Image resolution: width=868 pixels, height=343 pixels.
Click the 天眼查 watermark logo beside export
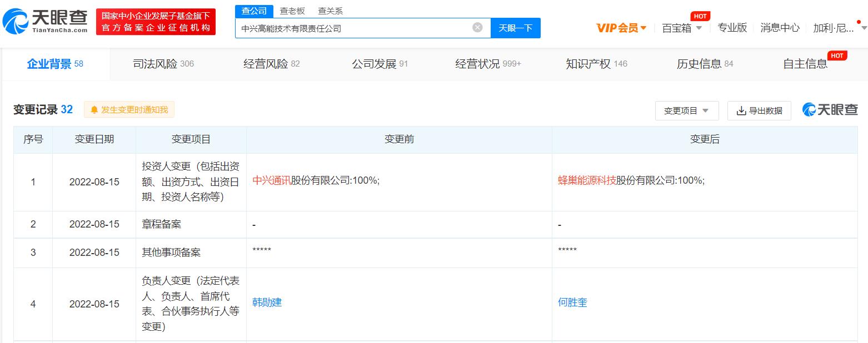[830, 110]
